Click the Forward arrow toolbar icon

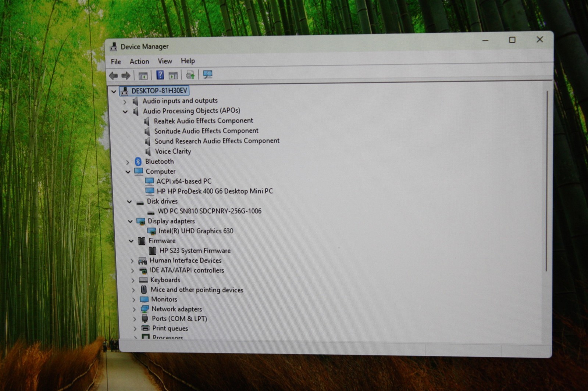coord(126,76)
